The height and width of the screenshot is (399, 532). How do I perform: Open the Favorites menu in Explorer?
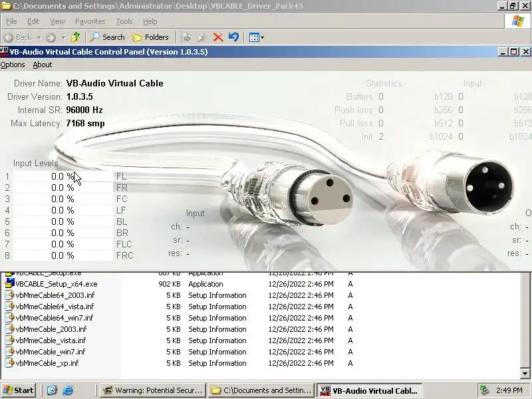tap(90, 21)
